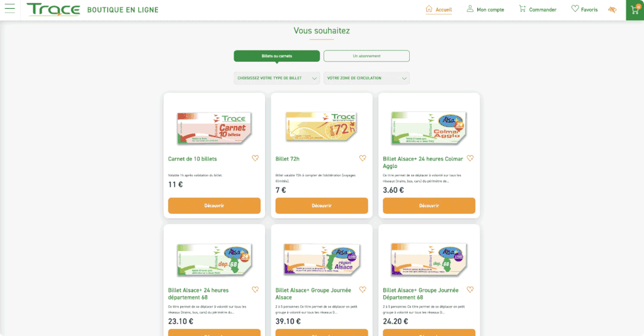Open the shopping cart icon
644x336 pixels.
point(635,10)
